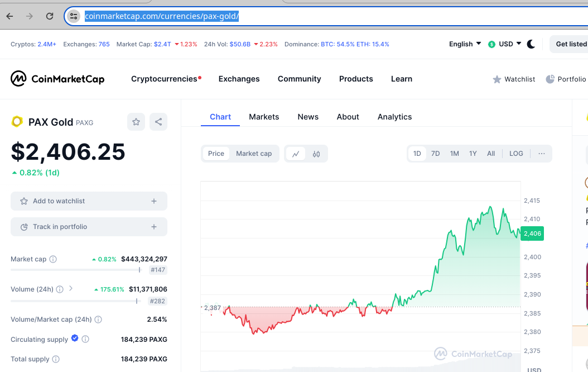Toggle dark mode with the moon icon
The width and height of the screenshot is (588, 372).
[531, 44]
